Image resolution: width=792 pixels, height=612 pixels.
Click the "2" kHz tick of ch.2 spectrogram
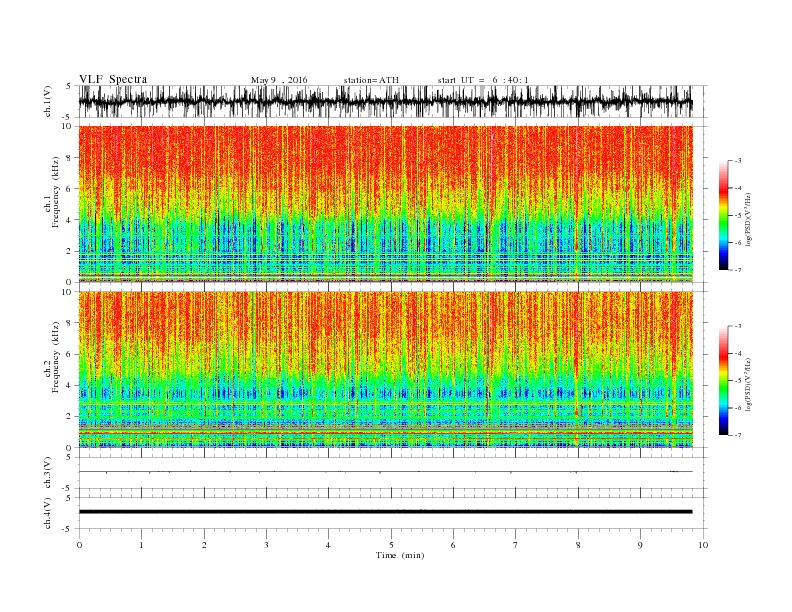click(x=70, y=417)
